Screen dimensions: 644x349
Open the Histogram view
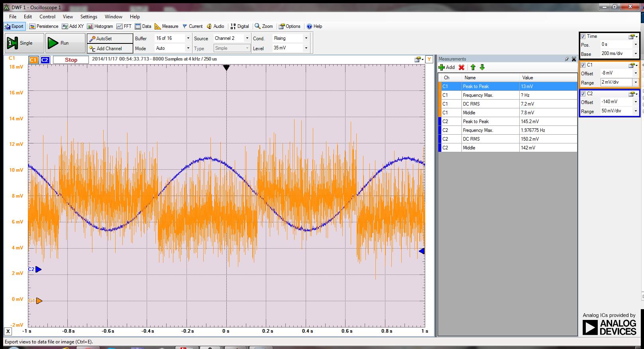(100, 26)
